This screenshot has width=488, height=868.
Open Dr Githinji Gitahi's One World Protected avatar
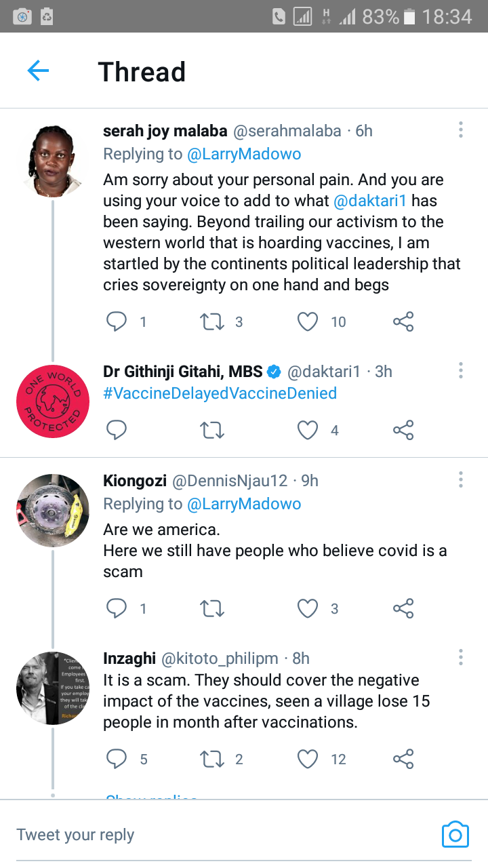point(52,401)
